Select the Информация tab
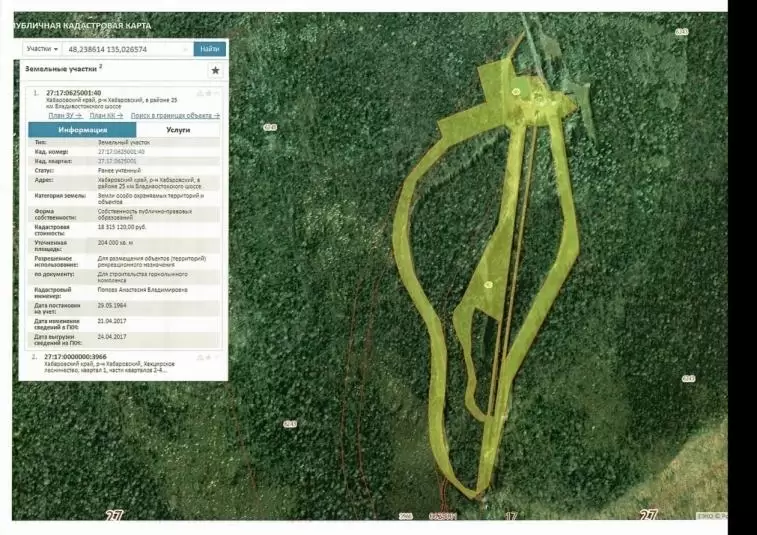The image size is (757, 535). [x=82, y=130]
